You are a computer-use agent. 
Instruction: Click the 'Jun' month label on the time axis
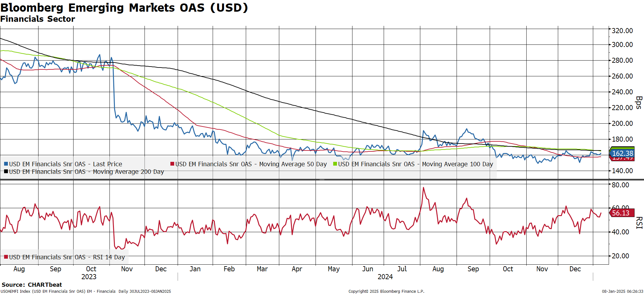(x=368, y=269)
